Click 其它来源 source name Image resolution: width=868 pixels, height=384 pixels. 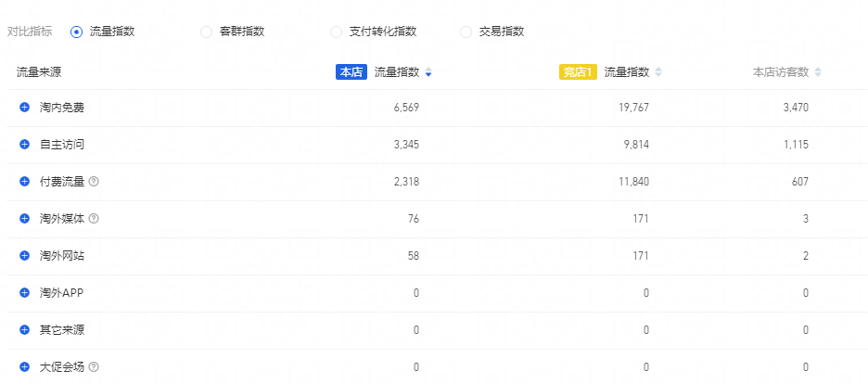click(x=62, y=330)
